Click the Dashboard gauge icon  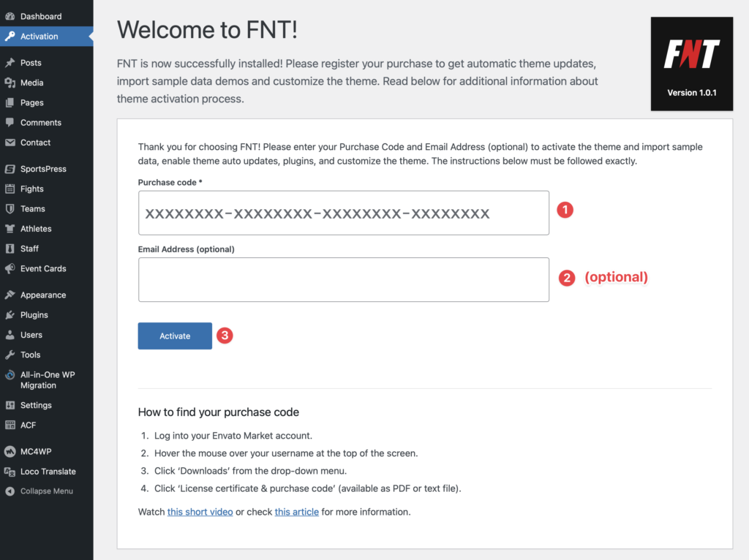(x=10, y=16)
